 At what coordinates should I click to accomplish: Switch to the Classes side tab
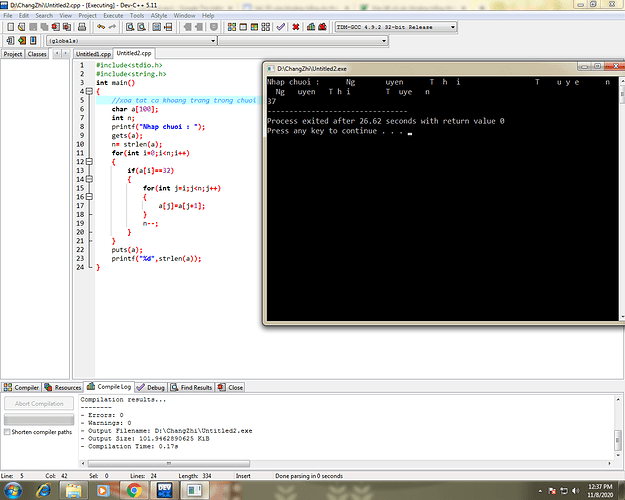click(37, 54)
